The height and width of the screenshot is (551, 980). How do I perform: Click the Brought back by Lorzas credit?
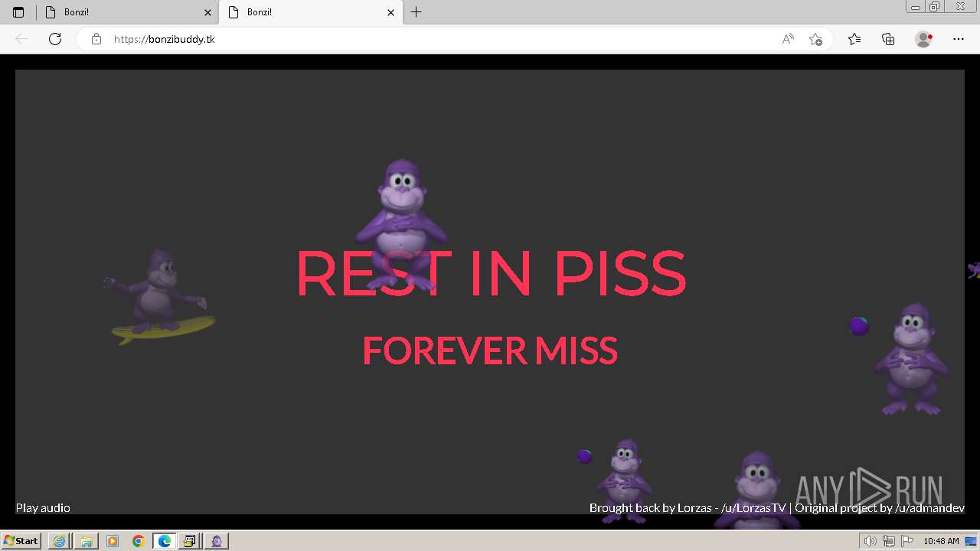point(688,508)
